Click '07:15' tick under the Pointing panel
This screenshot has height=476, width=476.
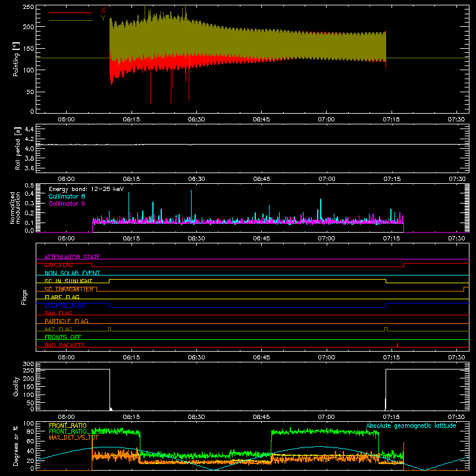click(391, 120)
